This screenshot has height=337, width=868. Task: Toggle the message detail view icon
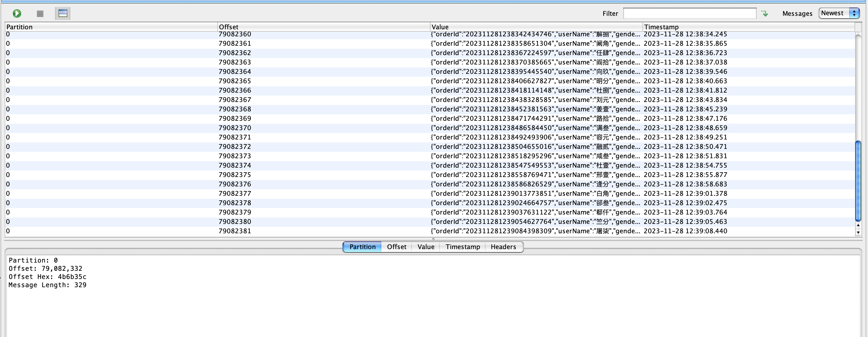[x=63, y=13]
